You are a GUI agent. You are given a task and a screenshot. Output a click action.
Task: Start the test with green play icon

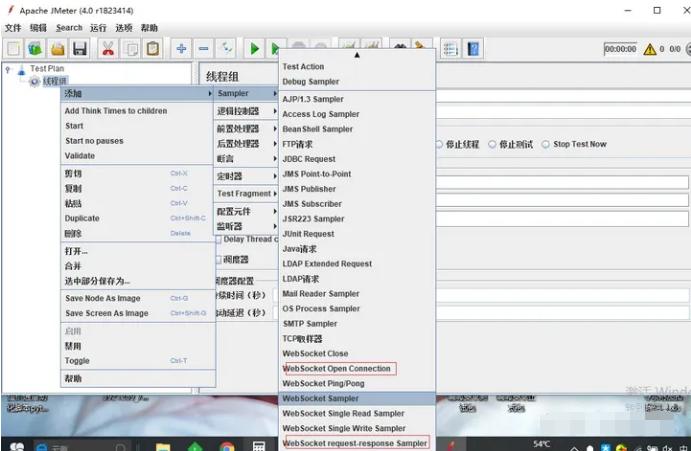254,48
